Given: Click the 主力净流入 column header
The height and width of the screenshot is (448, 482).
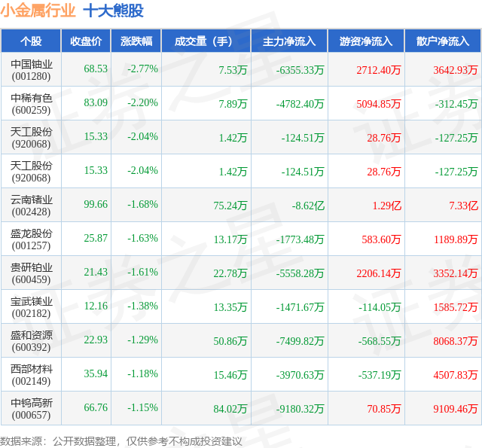Looking at the screenshot, I should (289, 41).
